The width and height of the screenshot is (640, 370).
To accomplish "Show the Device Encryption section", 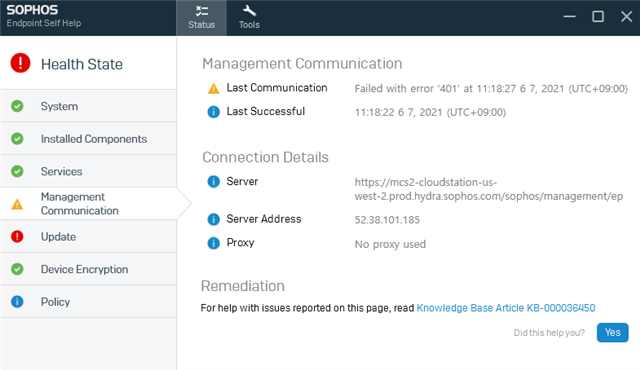I will click(88, 269).
